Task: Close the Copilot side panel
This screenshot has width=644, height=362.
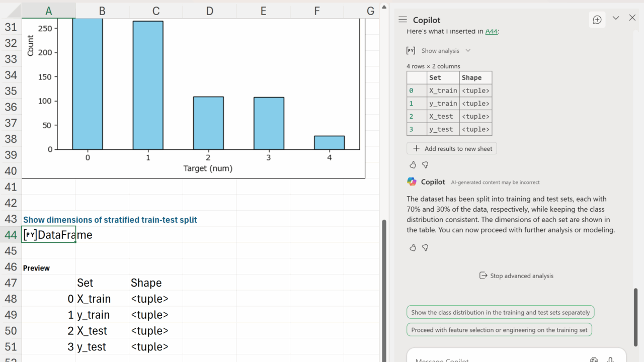Action: (x=632, y=18)
